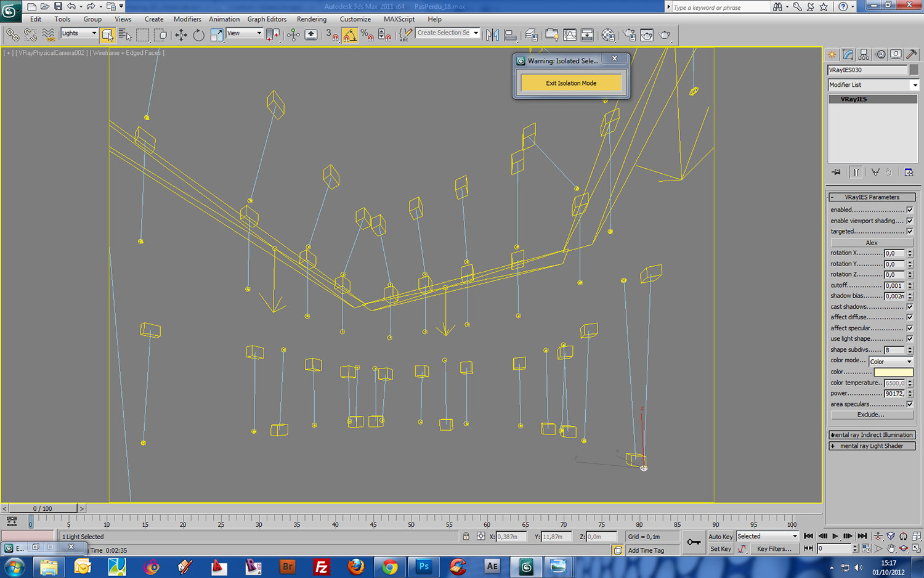Expand mental ray Light Shader rollout
924x578 pixels.
[x=872, y=446]
